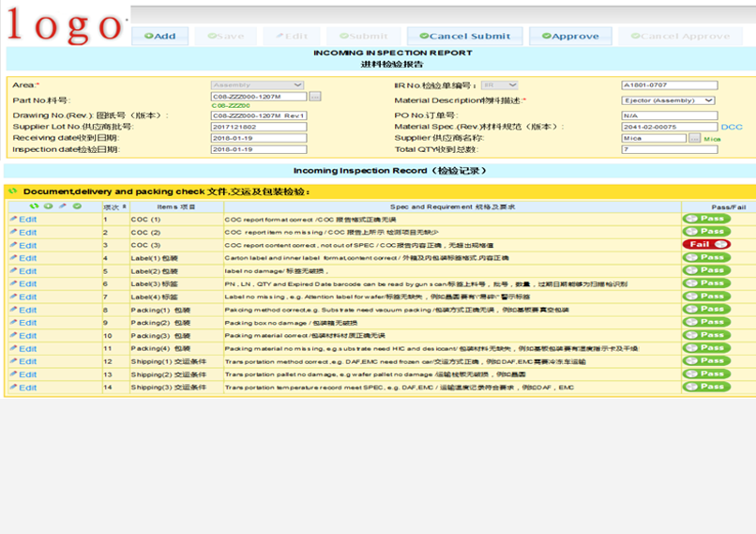Click the Add toolbar button
The image size is (756, 534).
pos(159,37)
